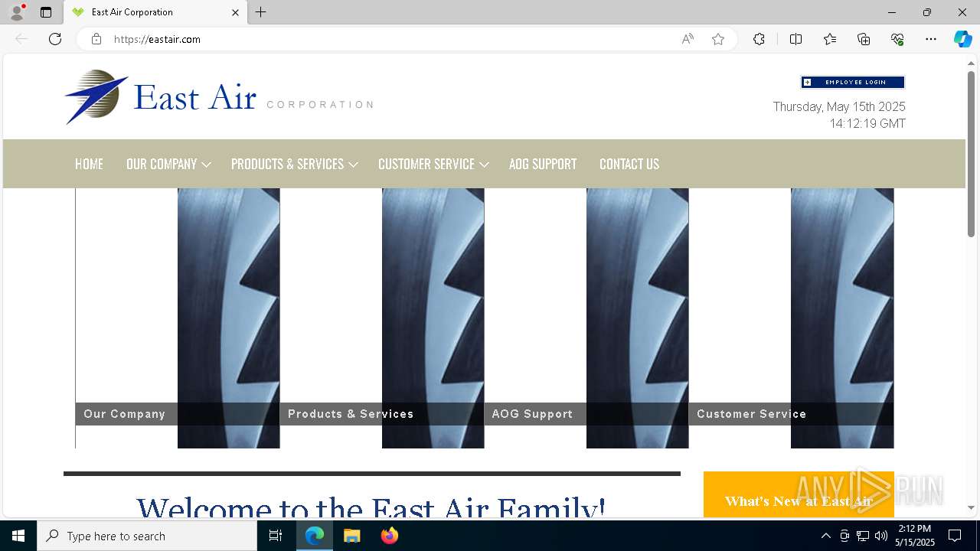Open the Favorites list
The image size is (980, 551).
pyautogui.click(x=830, y=39)
